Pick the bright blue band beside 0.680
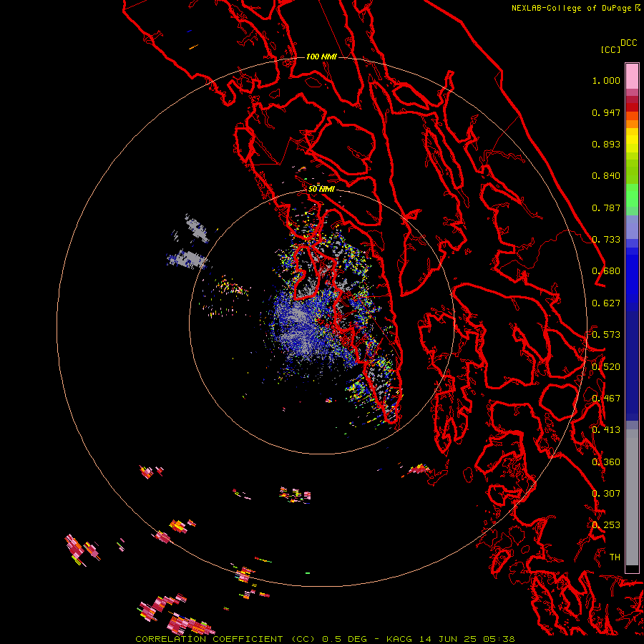The image size is (644, 644). click(x=632, y=273)
